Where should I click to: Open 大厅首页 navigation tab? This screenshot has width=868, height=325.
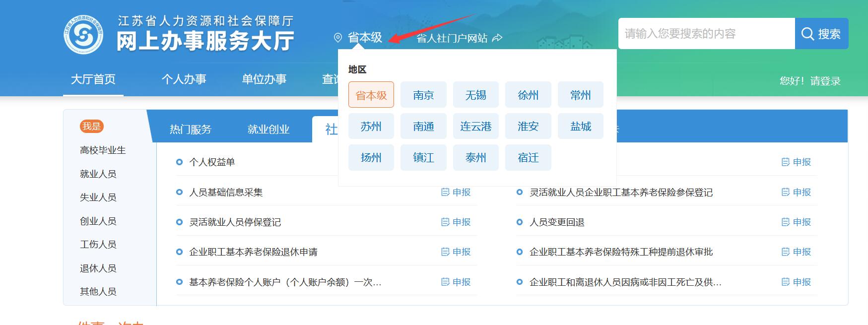tap(93, 79)
